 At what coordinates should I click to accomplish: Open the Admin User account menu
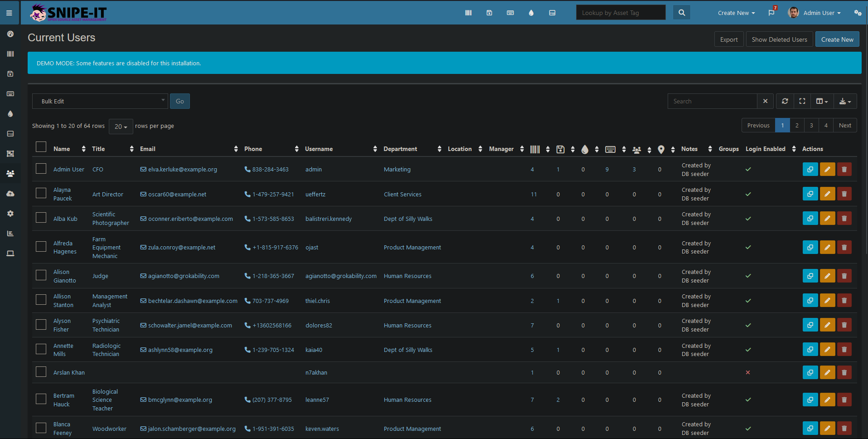click(x=815, y=13)
